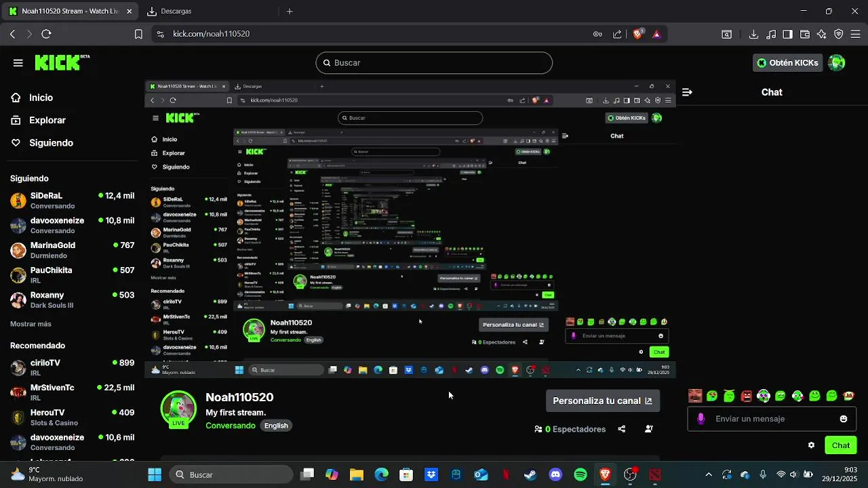The height and width of the screenshot is (488, 868).
Task: Open Brave Shields lion icon
Action: pyautogui.click(x=638, y=34)
